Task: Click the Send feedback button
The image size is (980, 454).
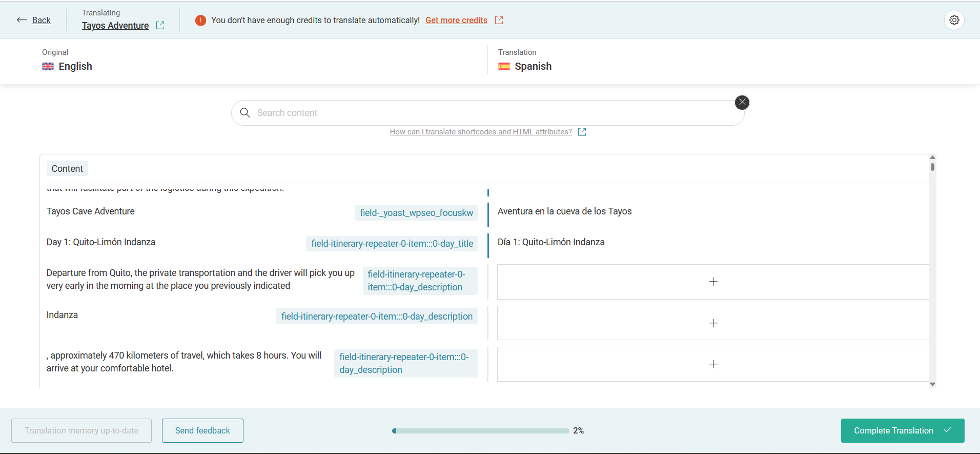Action: [x=202, y=431]
